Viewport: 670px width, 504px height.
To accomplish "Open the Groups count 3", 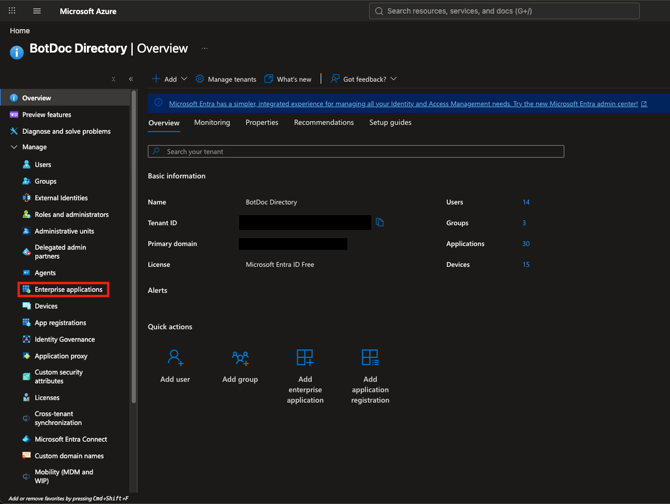I will [524, 223].
